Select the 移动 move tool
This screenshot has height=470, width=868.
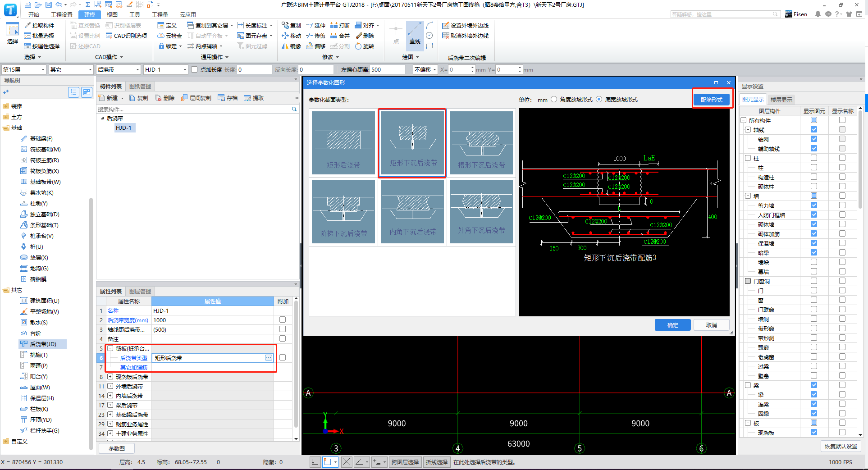click(292, 36)
